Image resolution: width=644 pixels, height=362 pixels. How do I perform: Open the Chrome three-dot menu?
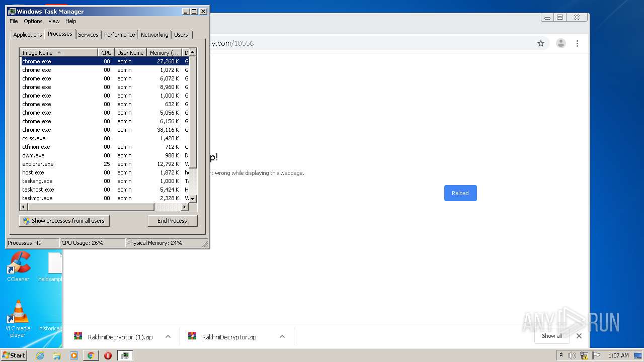pyautogui.click(x=577, y=43)
